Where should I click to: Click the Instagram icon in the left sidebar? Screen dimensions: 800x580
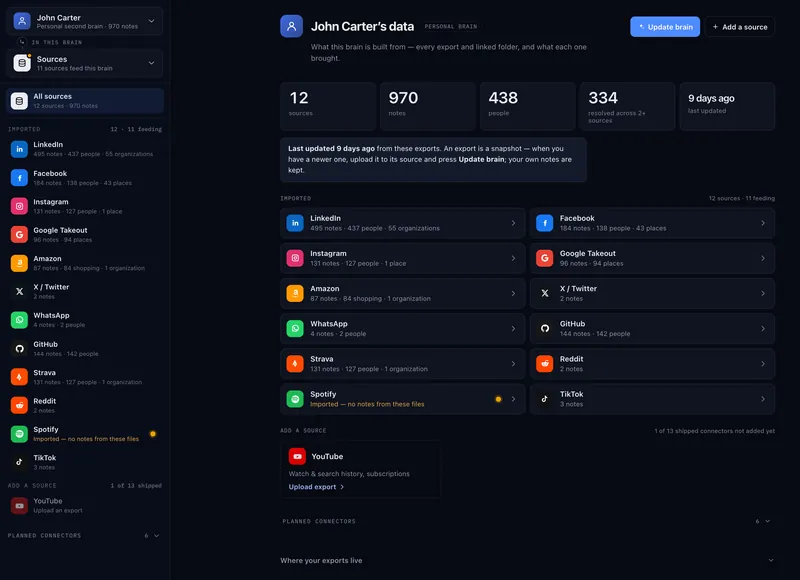point(19,206)
